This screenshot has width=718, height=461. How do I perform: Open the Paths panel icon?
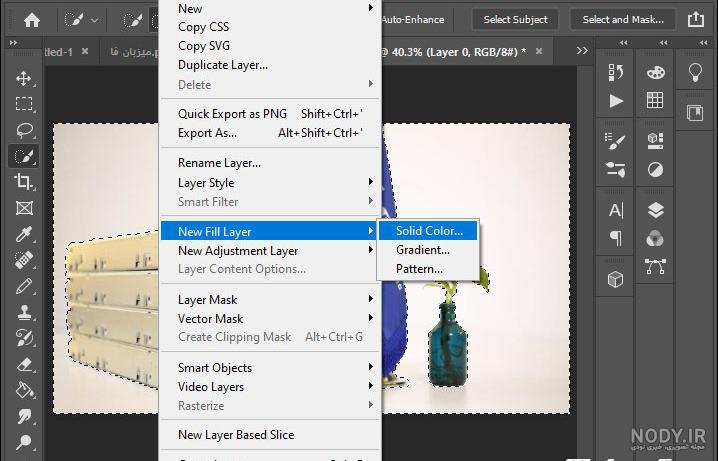[x=655, y=266]
